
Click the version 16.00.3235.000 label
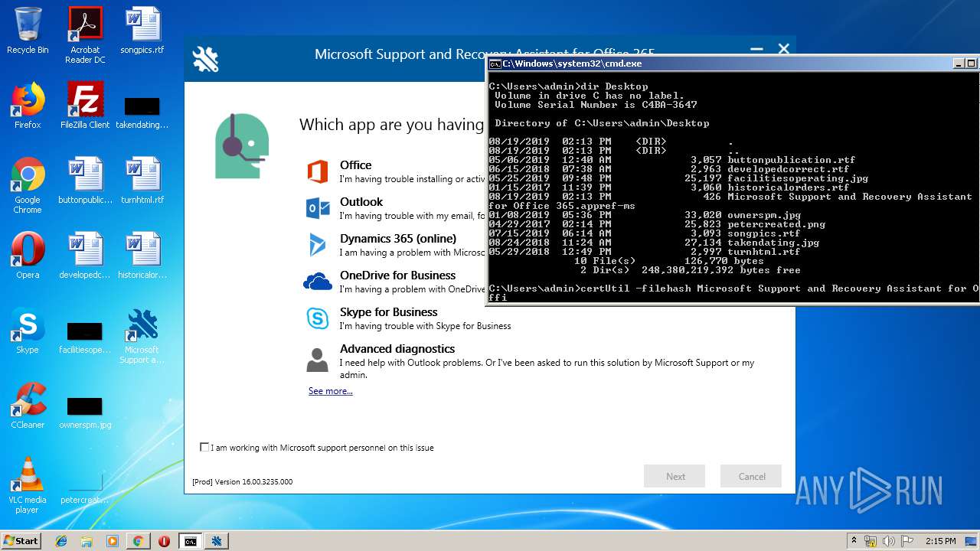tap(243, 482)
